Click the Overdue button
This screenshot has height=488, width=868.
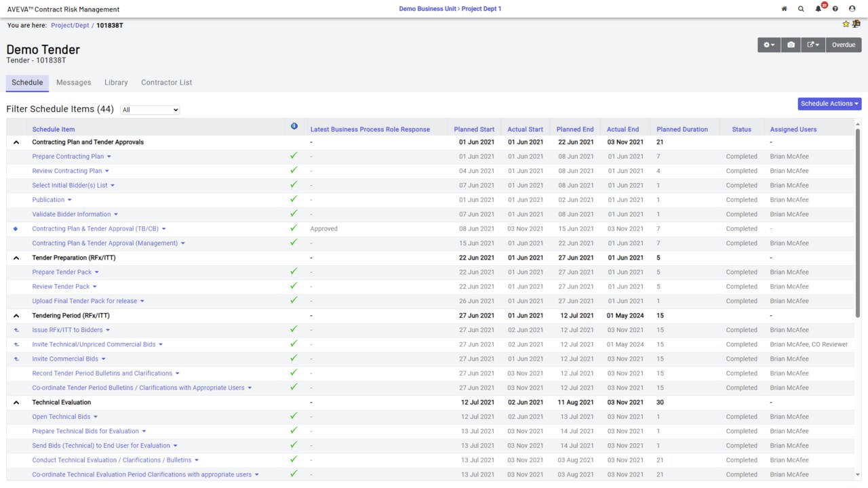point(844,45)
